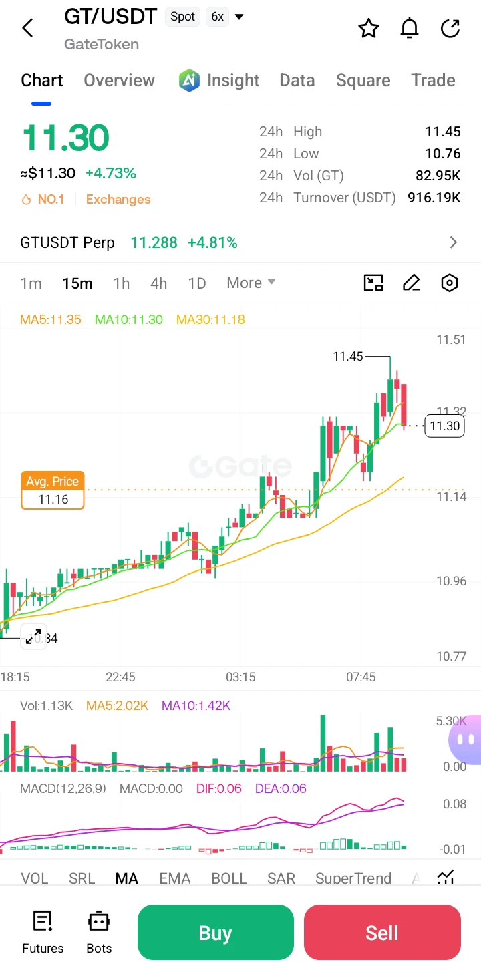The image size is (481, 980).
Task: Select the 1m timeframe
Action: click(31, 283)
